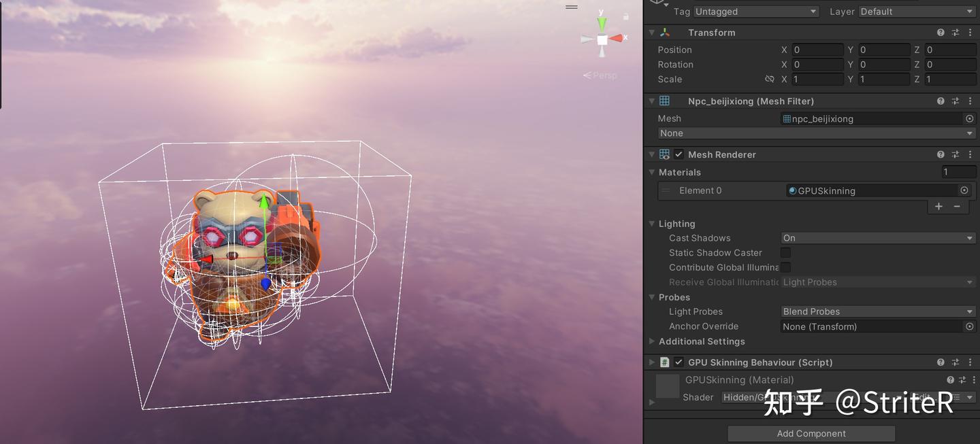The width and height of the screenshot is (980, 444).
Task: Open GPUSkinning Material three-dot menu
Action: click(975, 380)
